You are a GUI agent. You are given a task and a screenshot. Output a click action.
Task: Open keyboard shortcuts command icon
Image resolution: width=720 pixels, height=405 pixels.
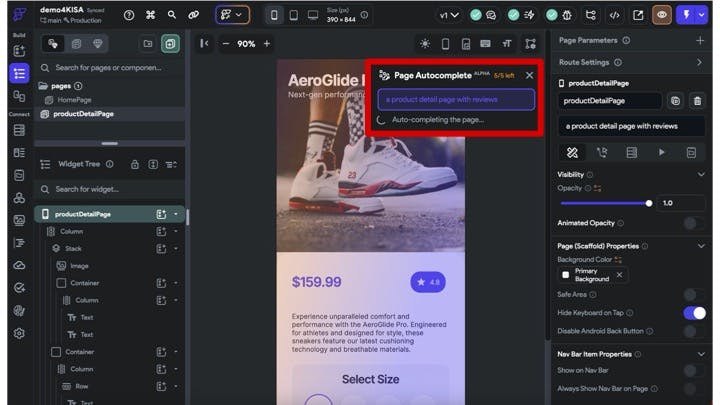point(150,15)
